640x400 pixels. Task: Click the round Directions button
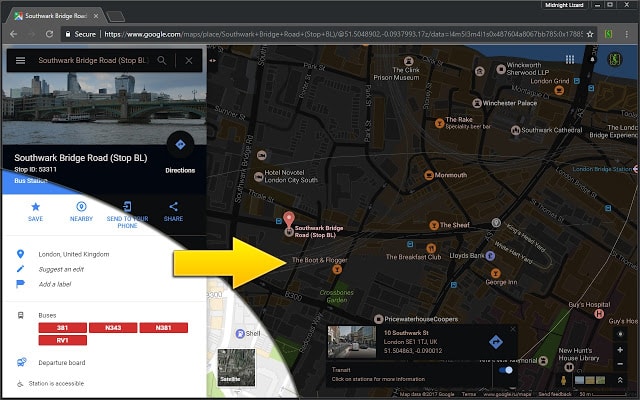click(180, 145)
